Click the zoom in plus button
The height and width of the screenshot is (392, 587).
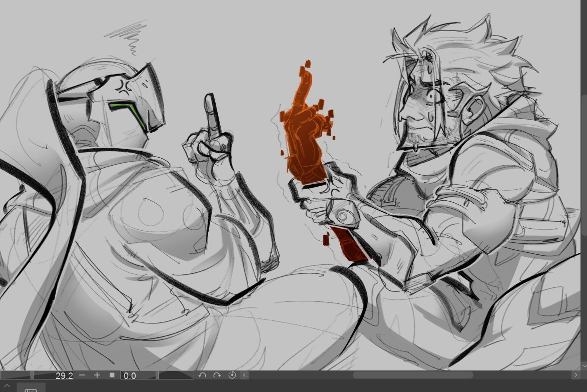[97, 375]
